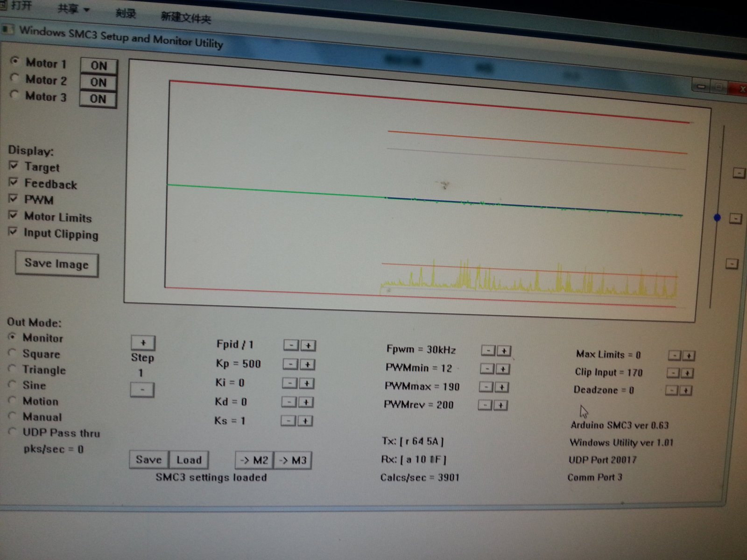Select the Motor 1 radio button

point(15,61)
